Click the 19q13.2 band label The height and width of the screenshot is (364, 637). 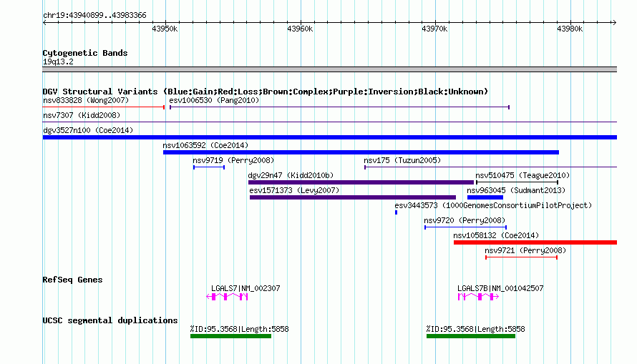click(x=58, y=62)
